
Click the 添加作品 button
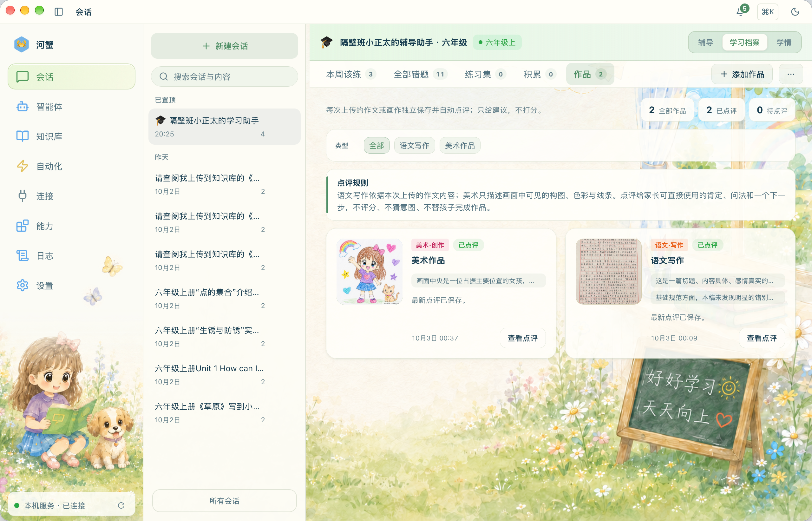pos(742,75)
